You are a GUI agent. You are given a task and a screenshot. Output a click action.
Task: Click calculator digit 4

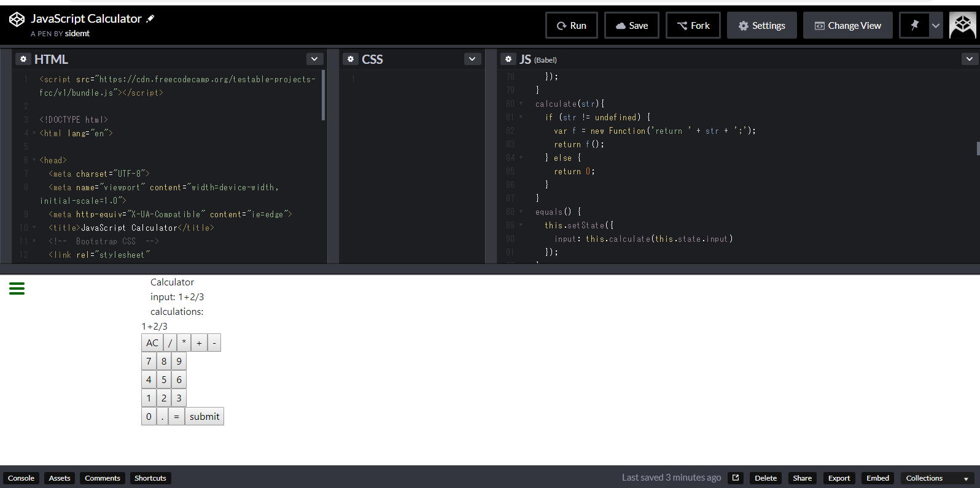[149, 379]
